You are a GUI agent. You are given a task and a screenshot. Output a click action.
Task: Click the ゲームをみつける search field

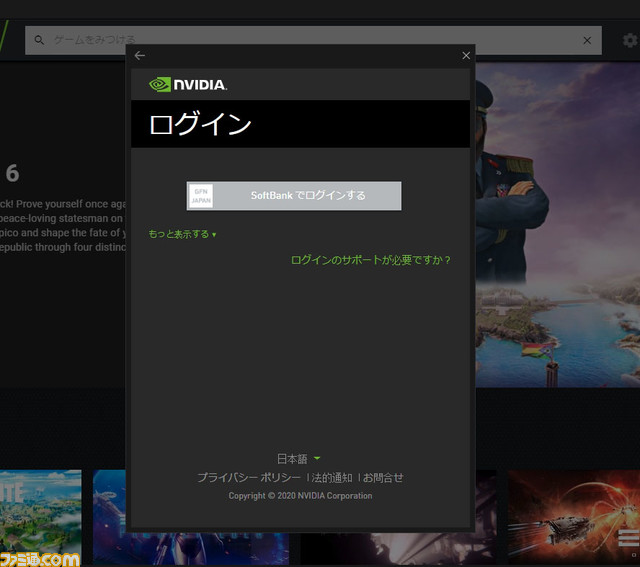[300, 40]
